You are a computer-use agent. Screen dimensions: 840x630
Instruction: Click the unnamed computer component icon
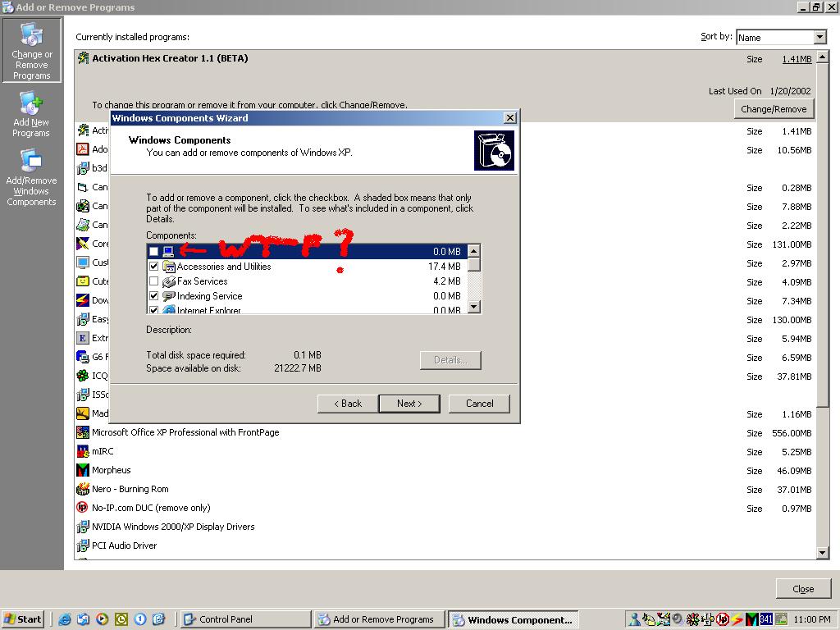(169, 251)
